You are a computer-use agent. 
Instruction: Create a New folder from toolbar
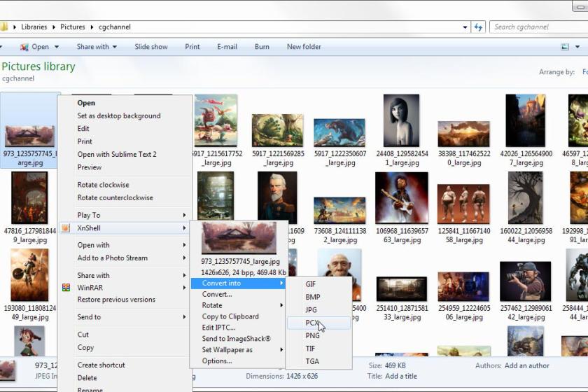click(x=304, y=47)
